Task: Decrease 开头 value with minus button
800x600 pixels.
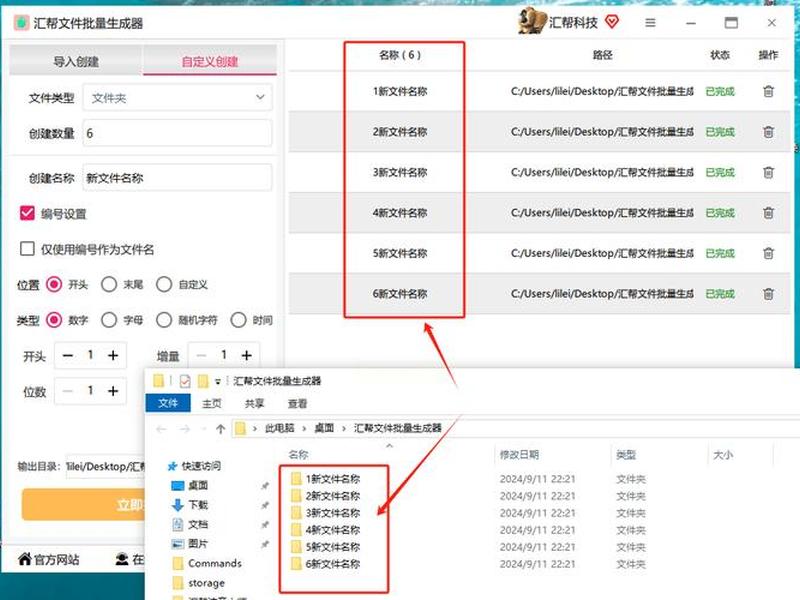Action: (x=68, y=355)
